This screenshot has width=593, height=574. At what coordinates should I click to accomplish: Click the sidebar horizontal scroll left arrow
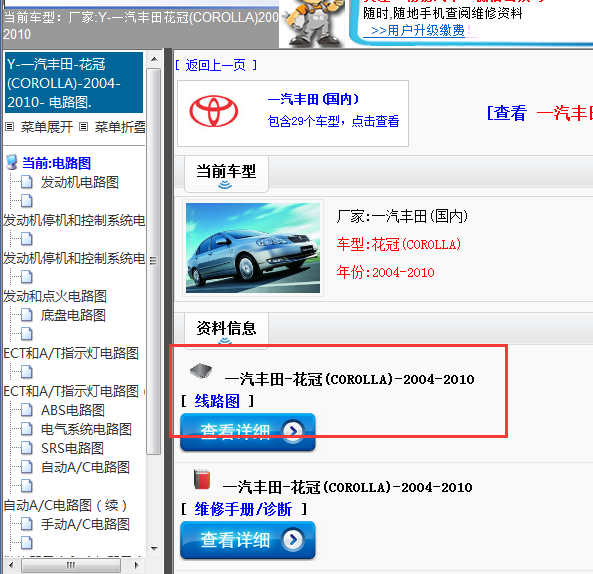tap(11, 565)
